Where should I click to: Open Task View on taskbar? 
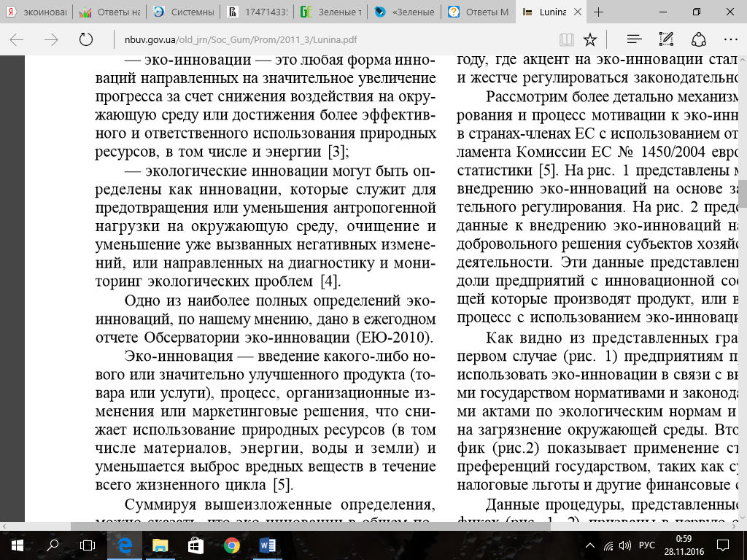pos(88,545)
